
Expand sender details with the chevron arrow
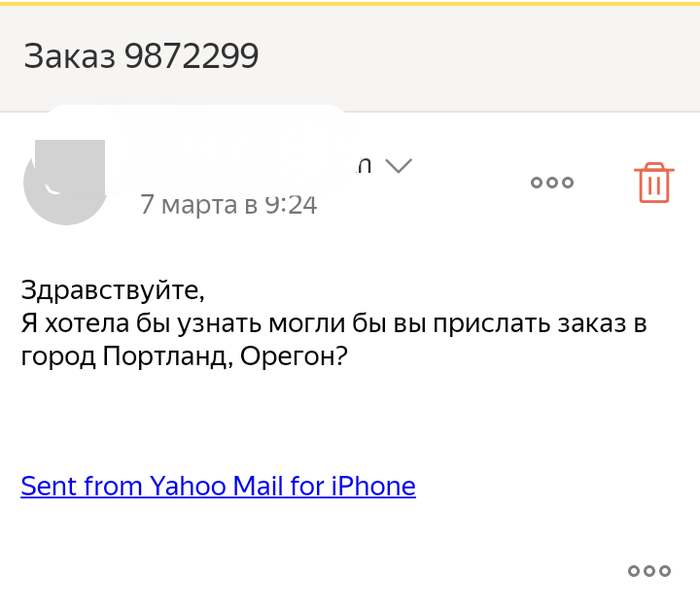pyautogui.click(x=398, y=166)
